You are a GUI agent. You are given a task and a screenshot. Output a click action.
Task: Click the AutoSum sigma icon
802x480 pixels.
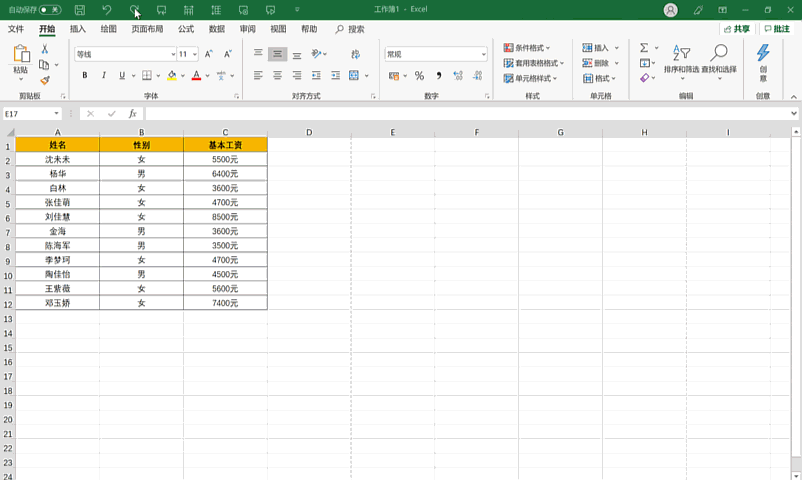[x=644, y=48]
